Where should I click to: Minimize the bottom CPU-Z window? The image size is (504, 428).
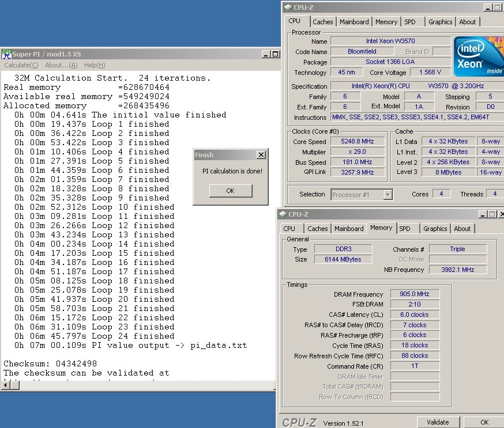click(x=483, y=214)
